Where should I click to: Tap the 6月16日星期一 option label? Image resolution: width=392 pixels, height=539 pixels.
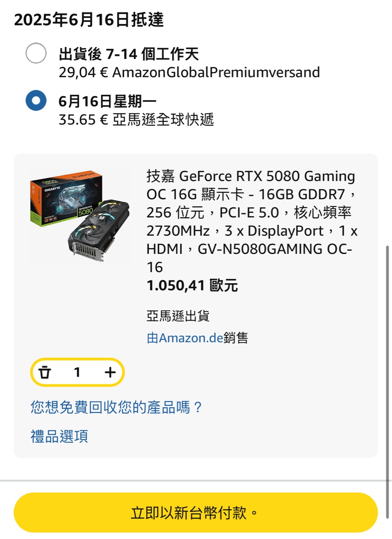click(107, 101)
